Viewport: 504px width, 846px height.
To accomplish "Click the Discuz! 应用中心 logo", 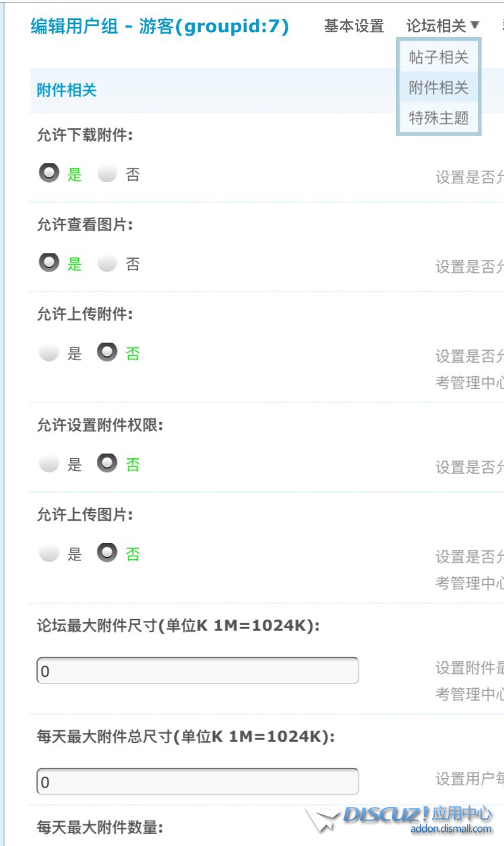I will pos(417,815).
